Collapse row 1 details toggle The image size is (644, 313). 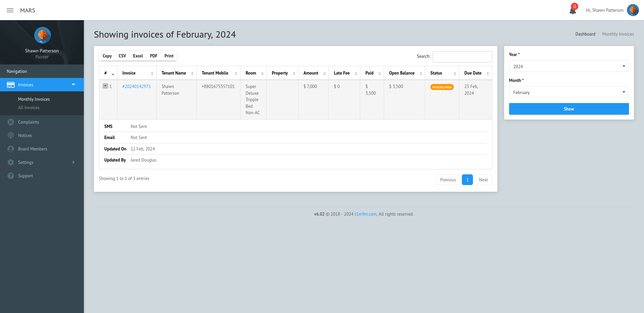[105, 86]
